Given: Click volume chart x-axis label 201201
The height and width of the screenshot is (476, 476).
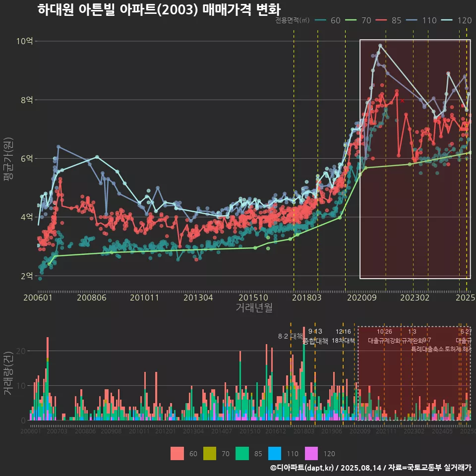Looking at the screenshot, I should (x=166, y=431).
